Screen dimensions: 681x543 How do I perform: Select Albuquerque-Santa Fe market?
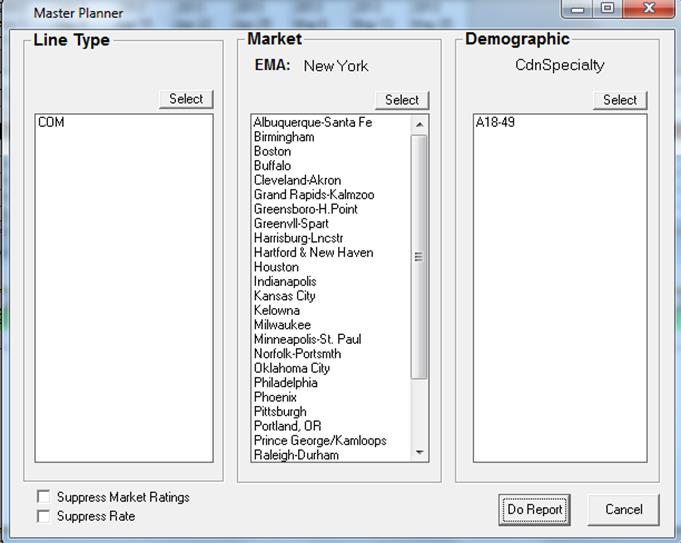[x=312, y=123]
